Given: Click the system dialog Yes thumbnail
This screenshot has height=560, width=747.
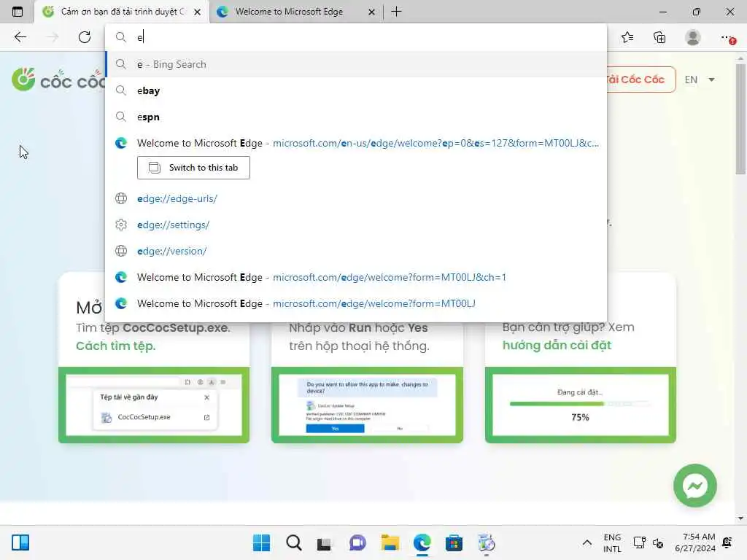Looking at the screenshot, I should [368, 405].
